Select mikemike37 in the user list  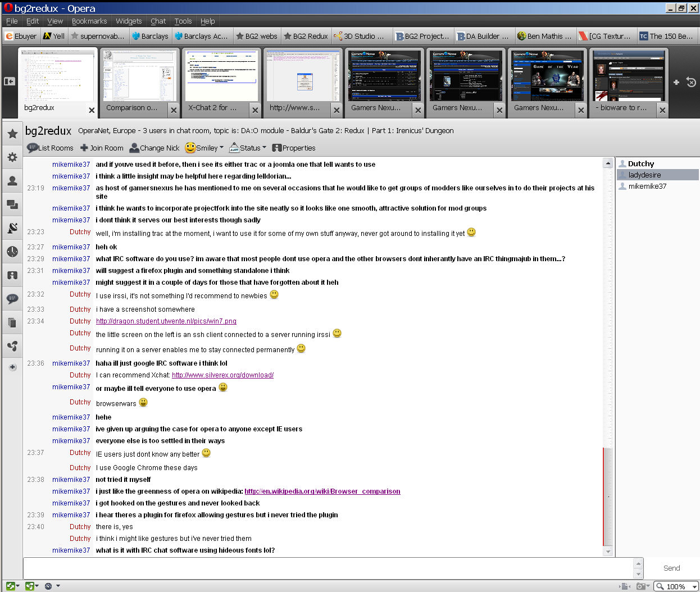click(657, 186)
